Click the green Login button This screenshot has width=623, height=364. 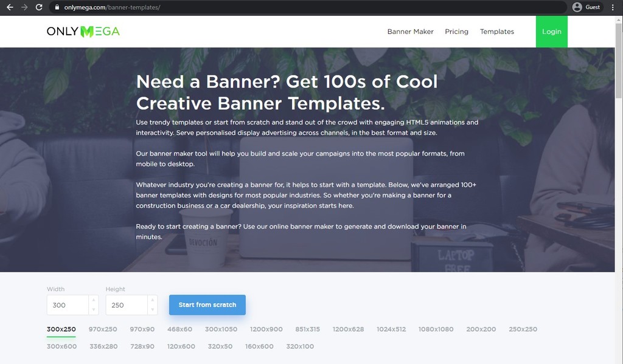click(x=551, y=31)
